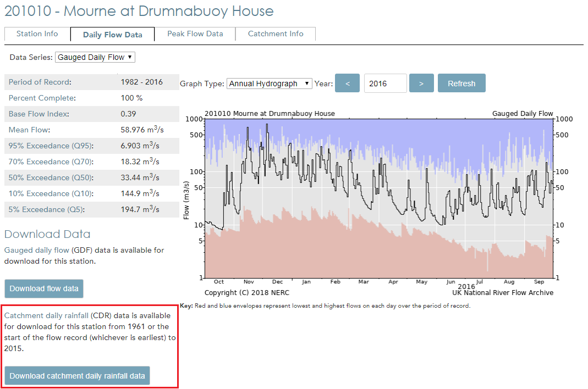The image size is (588, 389).
Task: Follow the Gauged daily flow link
Action: (37, 250)
